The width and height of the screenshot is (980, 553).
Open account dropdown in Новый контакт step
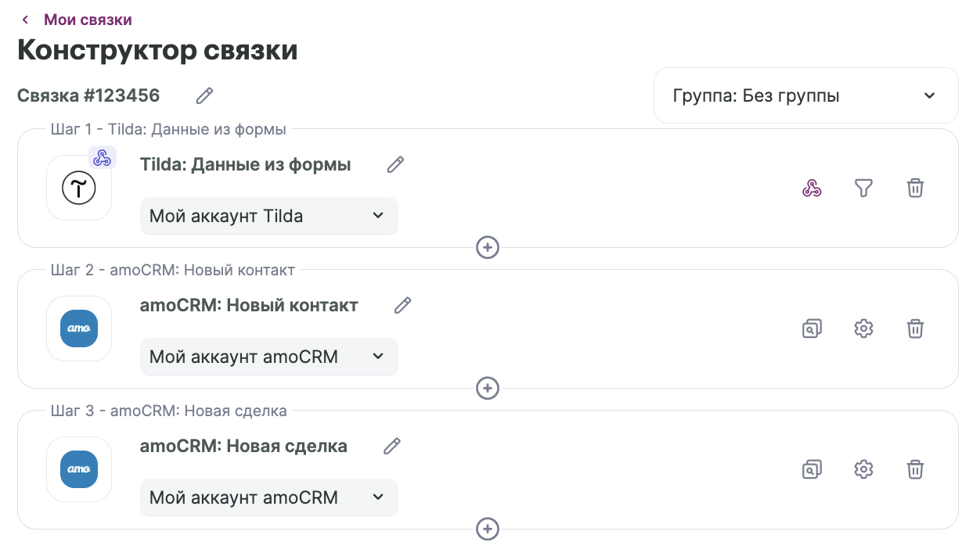click(268, 357)
